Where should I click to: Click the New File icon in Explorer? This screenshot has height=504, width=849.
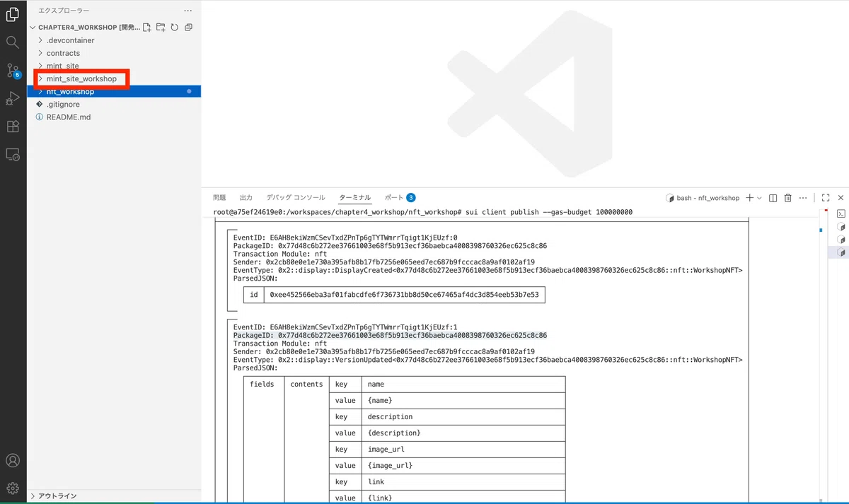pyautogui.click(x=147, y=28)
